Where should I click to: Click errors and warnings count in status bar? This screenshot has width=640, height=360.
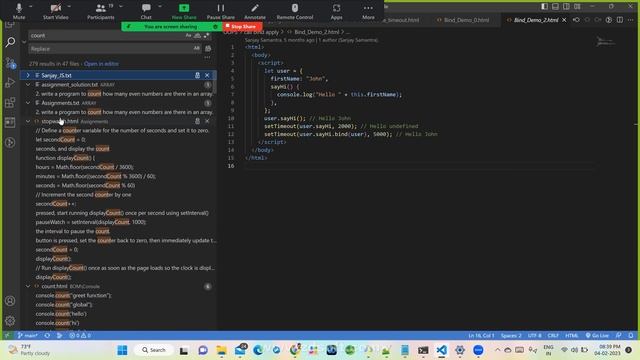pos(80,336)
